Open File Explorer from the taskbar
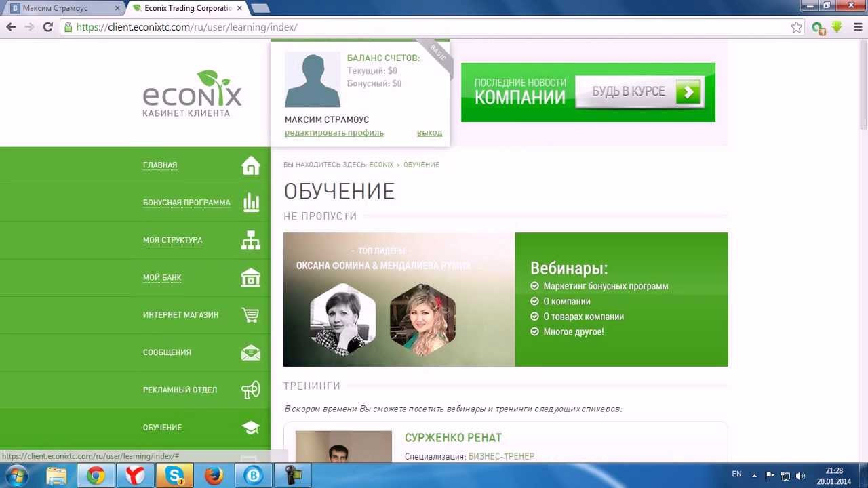This screenshot has height=488, width=868. coord(56,476)
